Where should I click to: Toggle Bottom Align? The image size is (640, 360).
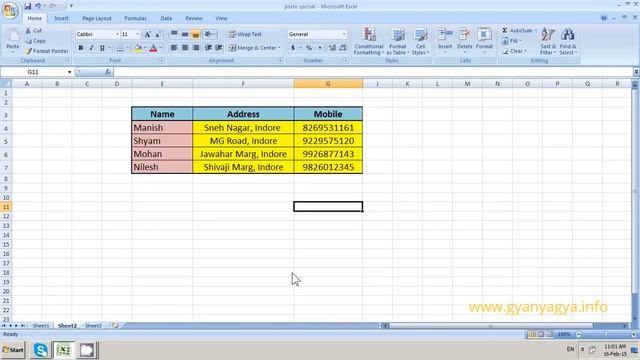click(196, 34)
